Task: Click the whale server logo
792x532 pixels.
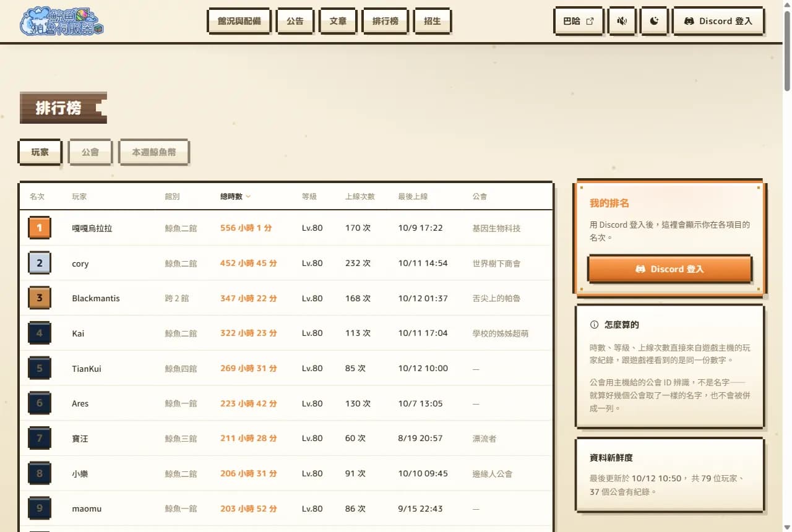Action: pyautogui.click(x=62, y=21)
